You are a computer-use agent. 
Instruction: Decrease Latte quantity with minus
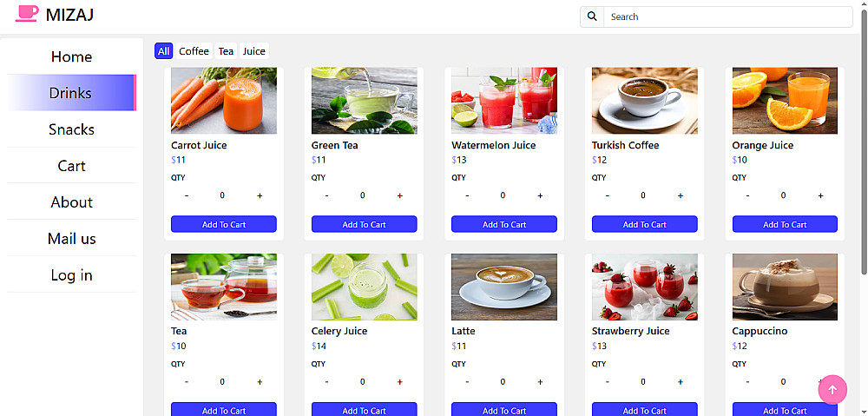467,382
